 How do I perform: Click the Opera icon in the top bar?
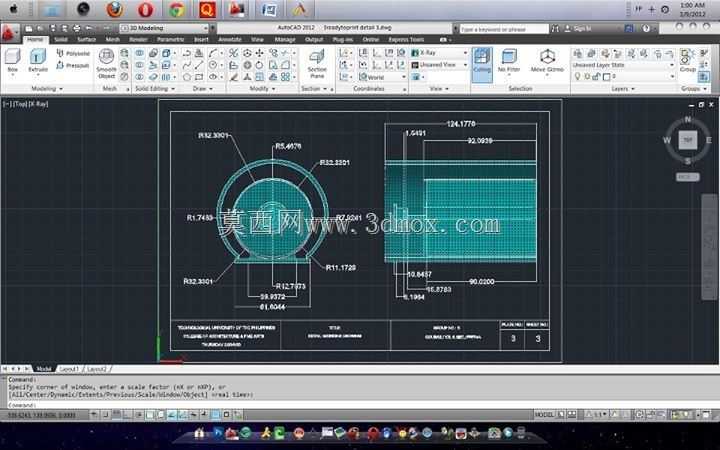tap(146, 9)
